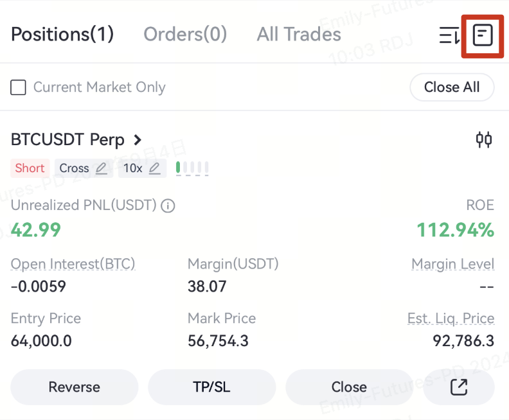Click the Unrealized PNL info icon

pos(168,206)
